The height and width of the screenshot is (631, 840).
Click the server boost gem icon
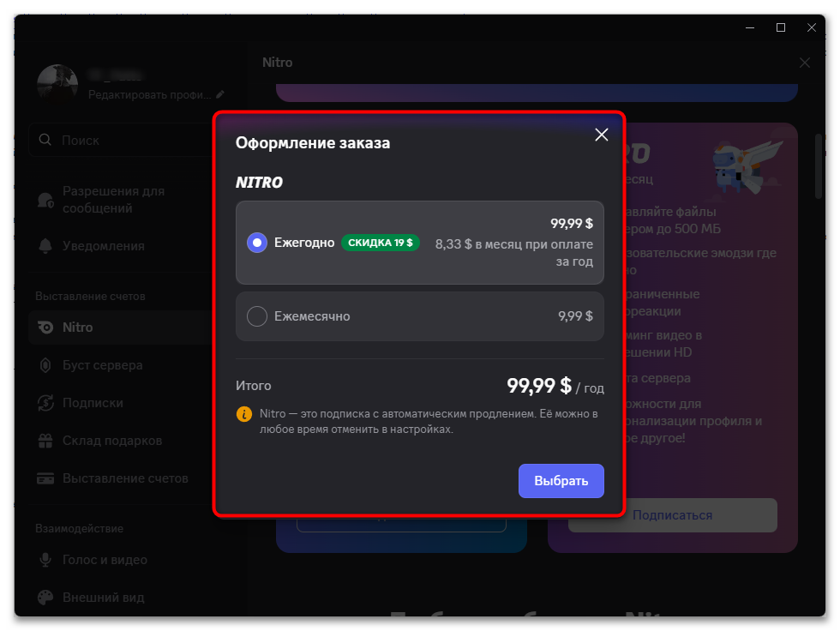[x=45, y=365]
